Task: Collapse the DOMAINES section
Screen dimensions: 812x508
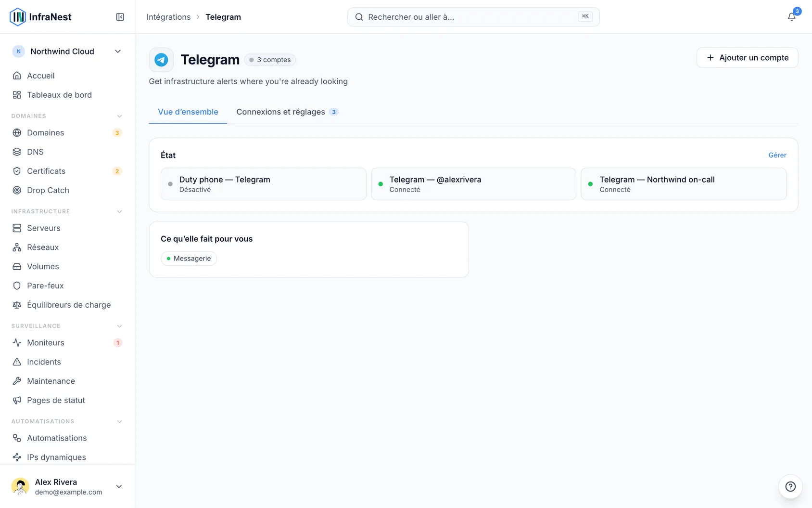Action: coord(119,116)
